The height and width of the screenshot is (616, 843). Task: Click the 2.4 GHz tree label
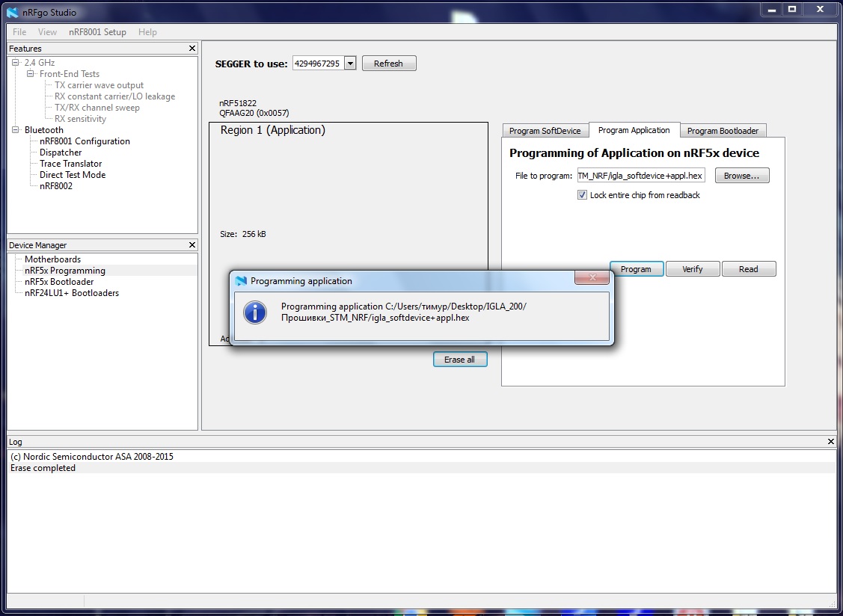[x=39, y=62]
